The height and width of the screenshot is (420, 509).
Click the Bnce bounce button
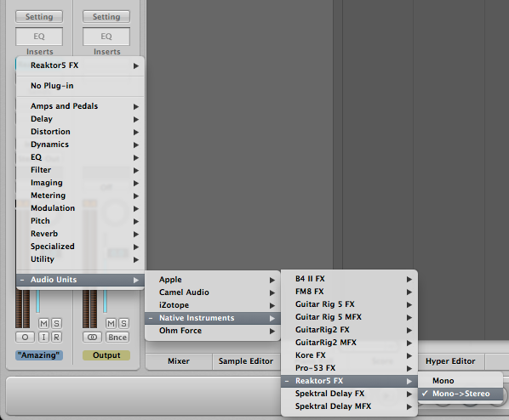tap(117, 338)
